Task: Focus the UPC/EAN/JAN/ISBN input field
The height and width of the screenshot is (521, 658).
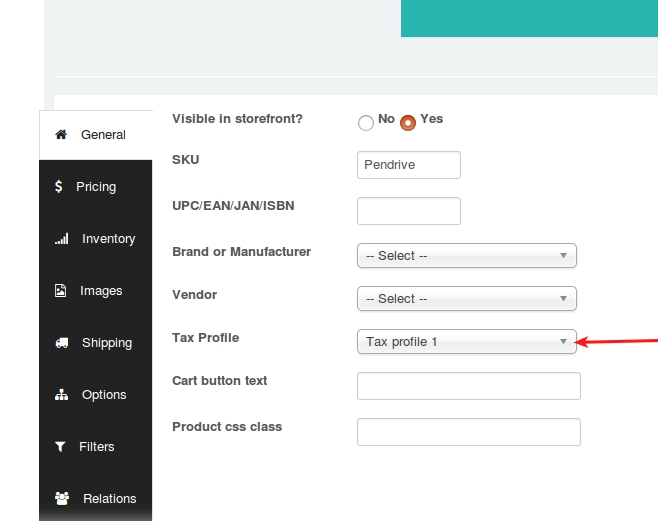Action: [x=409, y=211]
